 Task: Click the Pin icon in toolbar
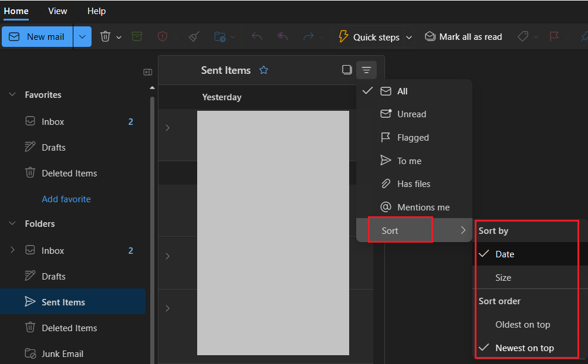coord(584,37)
